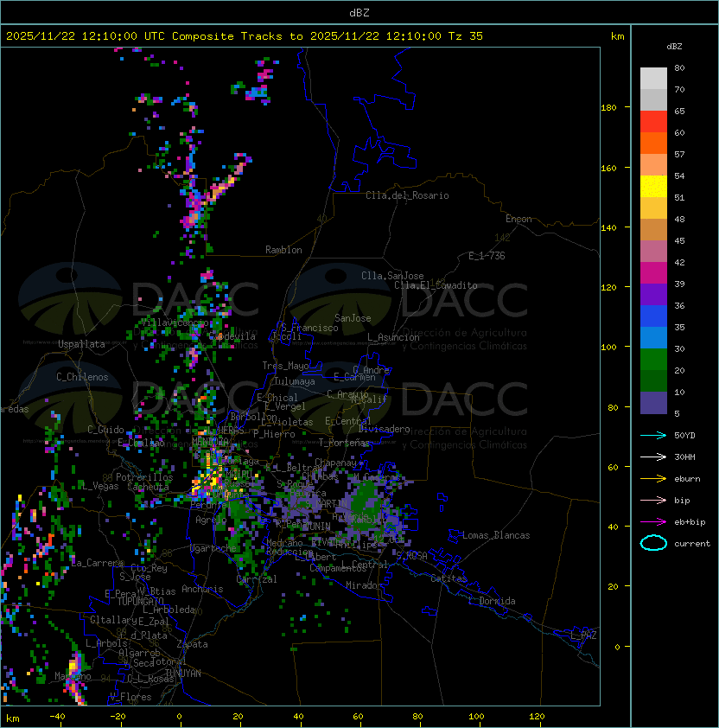Select the slate 5-10 dBZ color band
Viewport: 719px width, 728px height.
[x=653, y=403]
